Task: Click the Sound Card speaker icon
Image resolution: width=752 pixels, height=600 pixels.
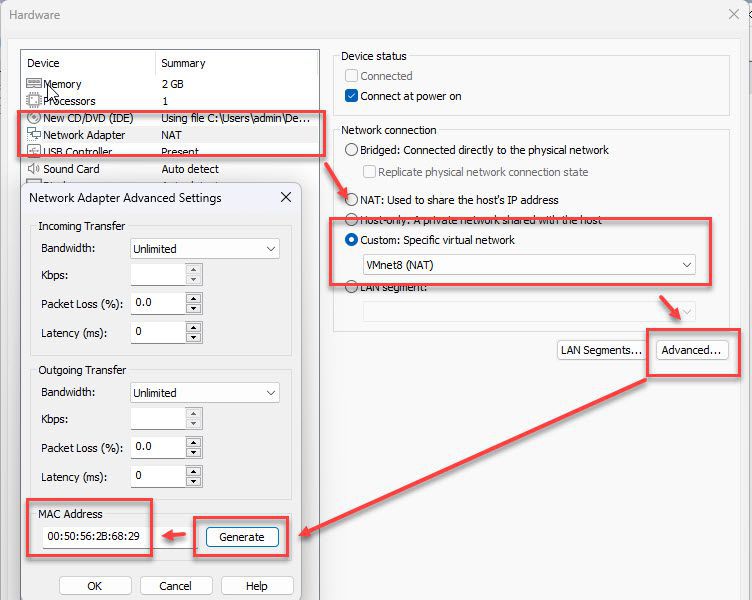Action: 34,168
